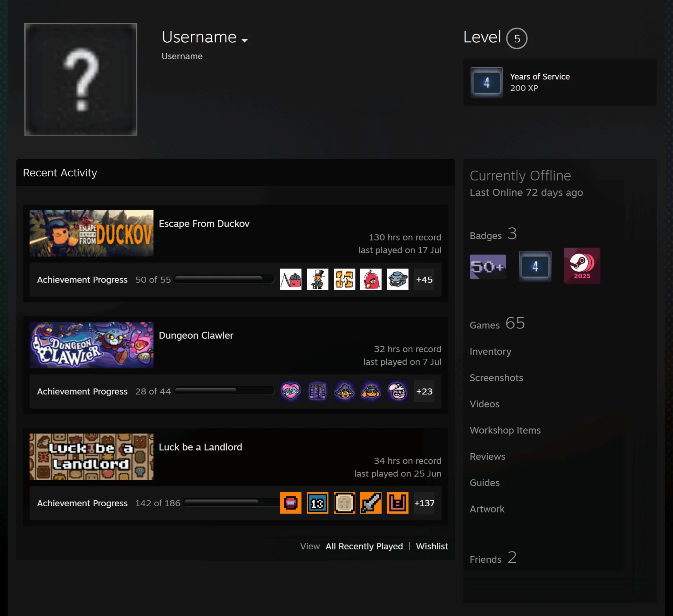The image size is (673, 616).
Task: Click the Dungeon Clawler title link
Action: pos(196,336)
